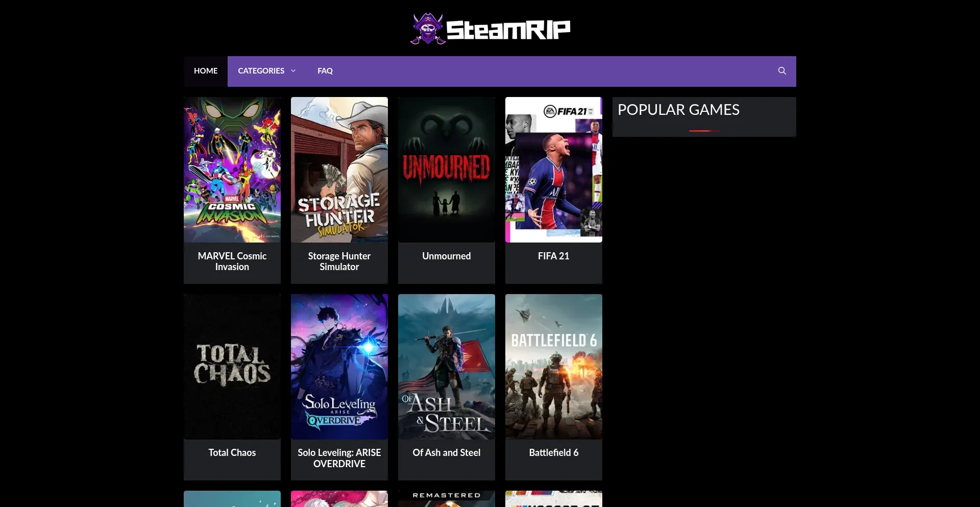The image size is (980, 507).
Task: Click the Battlefield 6 title text
Action: coord(553,452)
